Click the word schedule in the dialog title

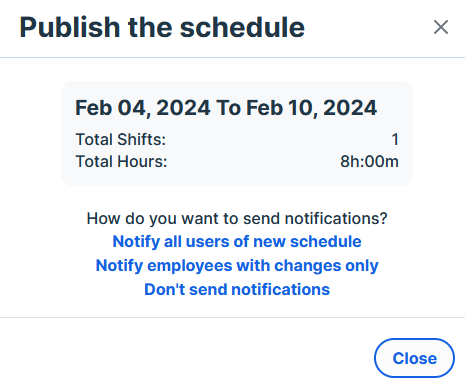pos(242,27)
